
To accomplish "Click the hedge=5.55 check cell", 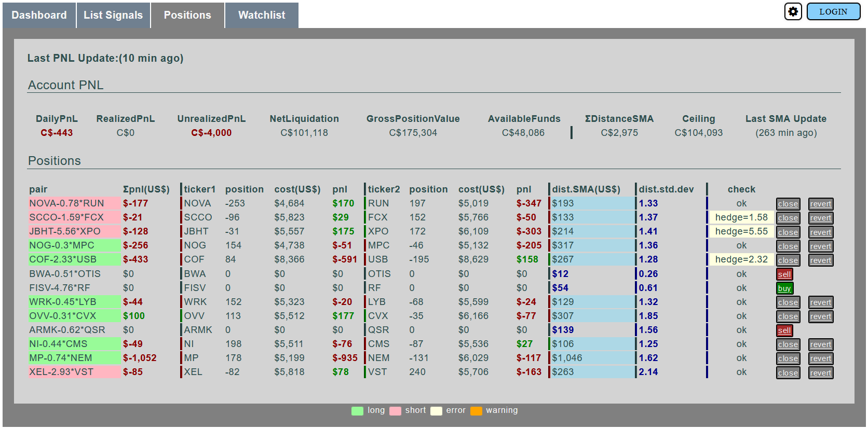I will click(741, 231).
